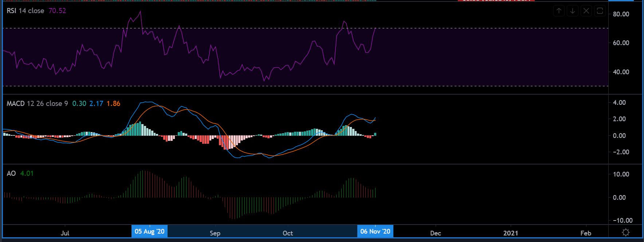
Task: Click the MACD line value 2.17
Action: [96, 104]
